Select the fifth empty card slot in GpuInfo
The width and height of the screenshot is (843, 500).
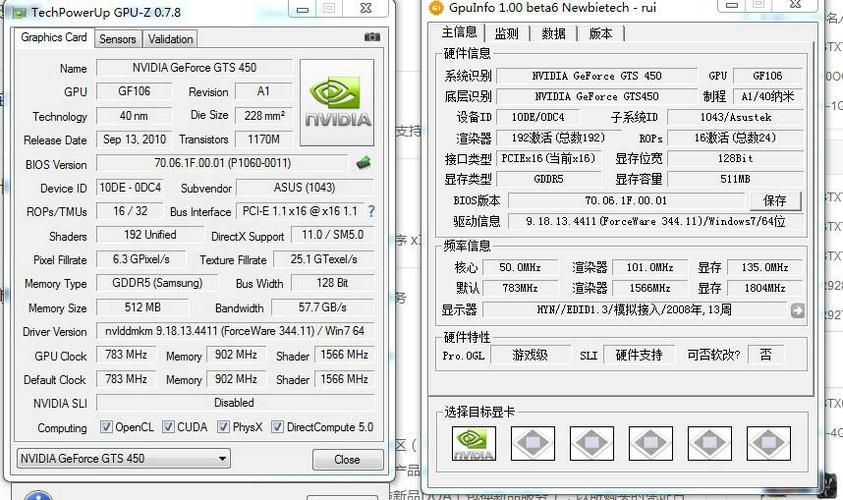tap(710, 444)
